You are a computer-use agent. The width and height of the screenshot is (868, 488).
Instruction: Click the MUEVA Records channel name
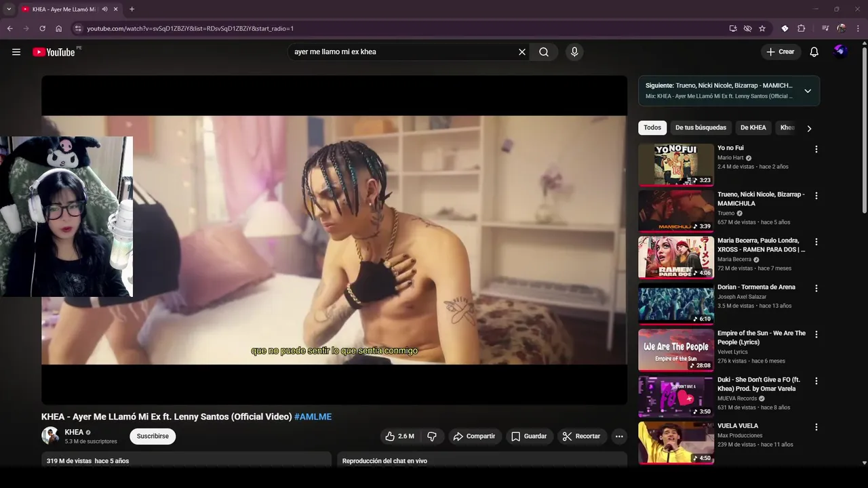click(x=737, y=399)
